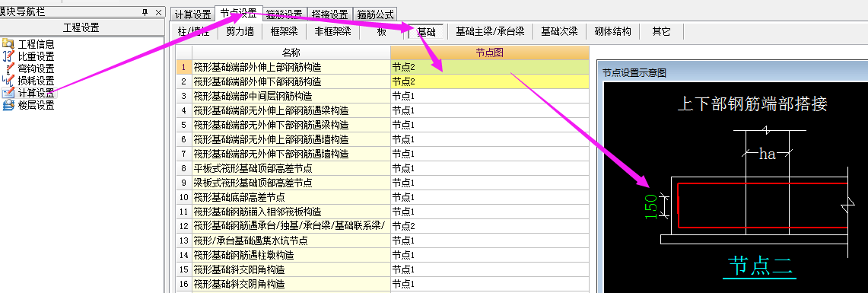Select row 筏形基础端部外伸下部钢筋构造
868x293 pixels.
click(x=291, y=81)
